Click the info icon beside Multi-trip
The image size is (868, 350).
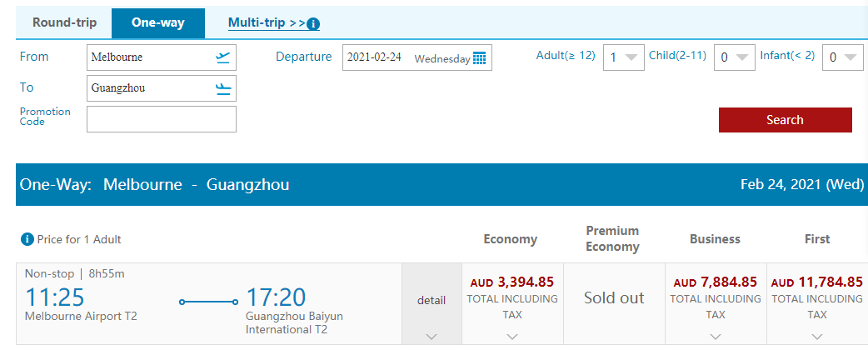click(313, 24)
